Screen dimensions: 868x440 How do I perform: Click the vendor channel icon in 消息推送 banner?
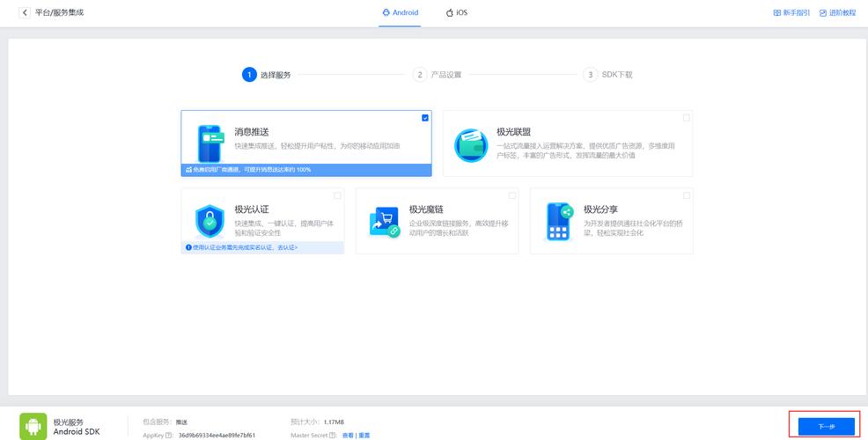(188, 169)
